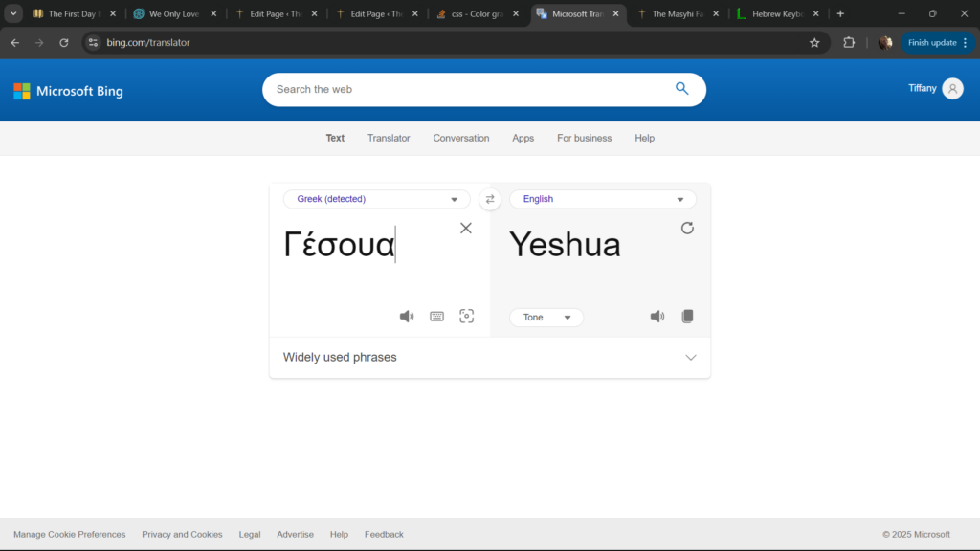The image size is (980, 551).
Task: Switch to the Conversation tab
Action: click(x=460, y=138)
